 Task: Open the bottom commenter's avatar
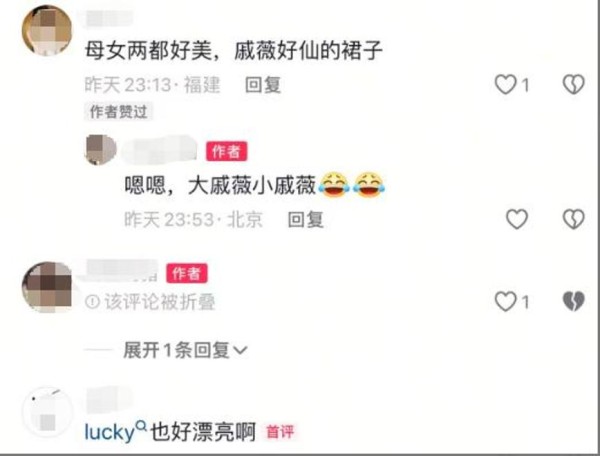(x=47, y=412)
